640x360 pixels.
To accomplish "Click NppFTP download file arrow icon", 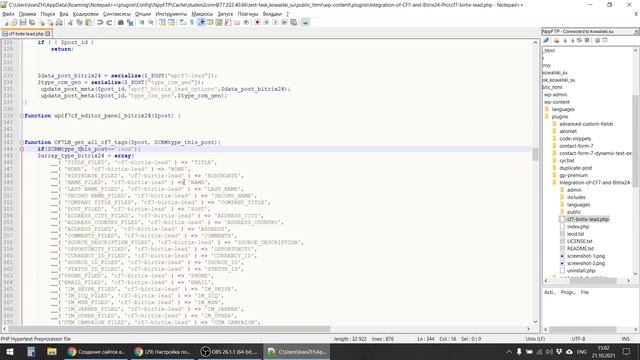I will tap(565, 40).
